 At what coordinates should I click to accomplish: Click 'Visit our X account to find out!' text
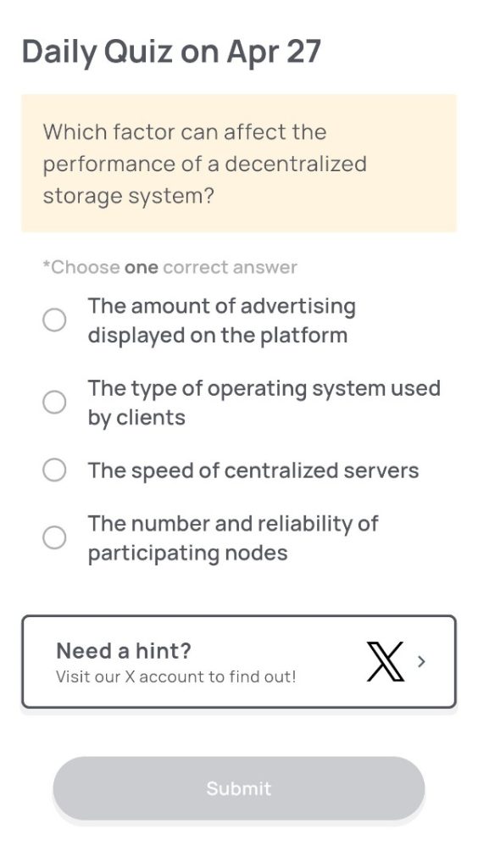pos(176,676)
